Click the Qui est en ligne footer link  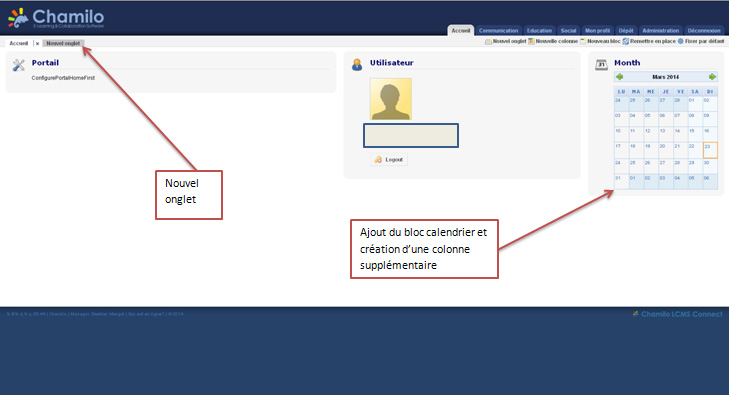(x=146, y=314)
